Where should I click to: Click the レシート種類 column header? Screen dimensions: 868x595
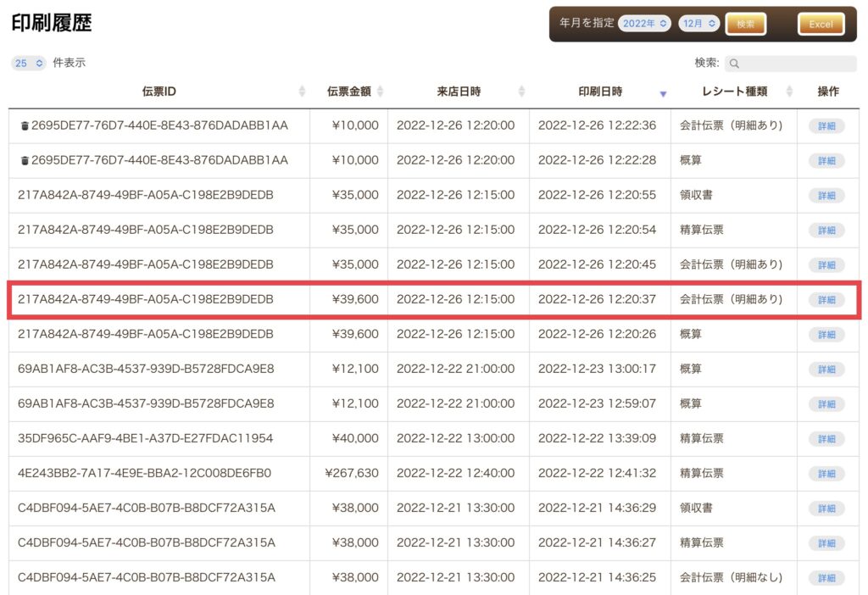pyautogui.click(x=734, y=92)
